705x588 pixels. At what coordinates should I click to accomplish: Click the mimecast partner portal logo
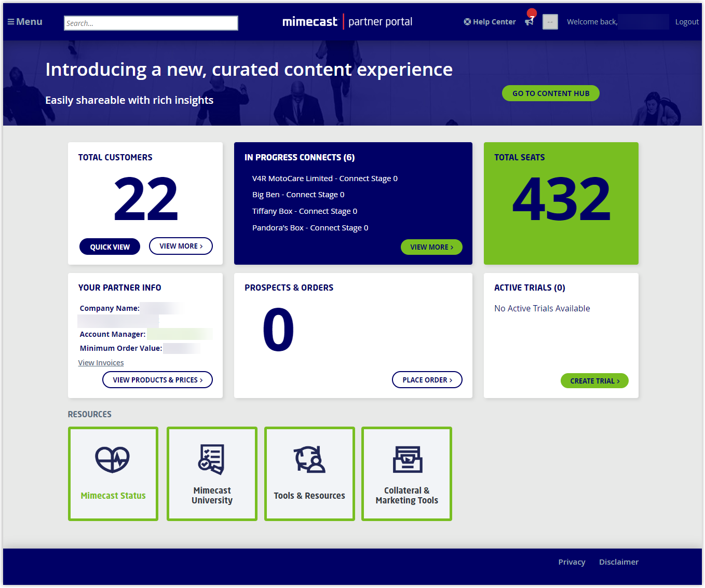(x=347, y=22)
